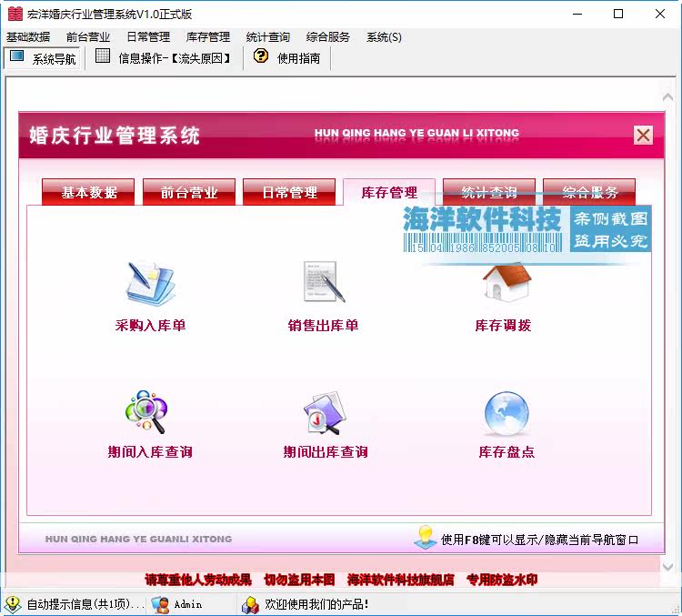682x616 pixels.
Task: Open the 库存盘点 globe icon
Action: pos(506,414)
